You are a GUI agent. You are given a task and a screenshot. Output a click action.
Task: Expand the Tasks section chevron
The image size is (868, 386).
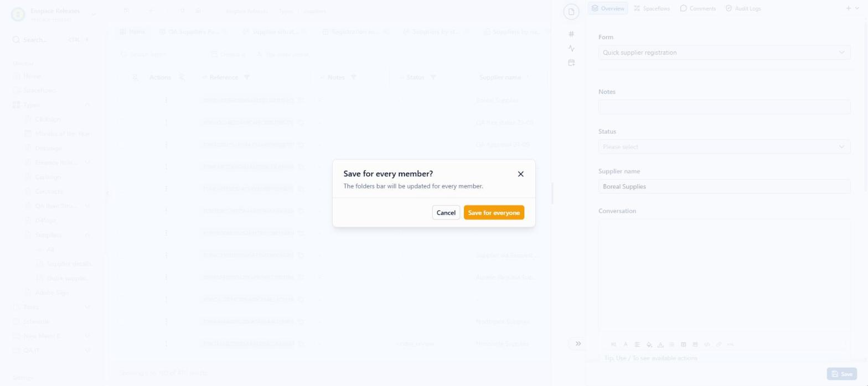pos(87,307)
